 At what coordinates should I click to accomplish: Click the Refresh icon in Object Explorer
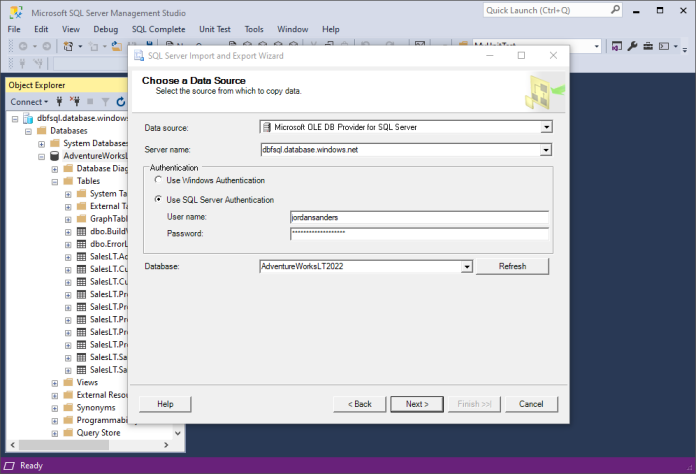click(121, 102)
